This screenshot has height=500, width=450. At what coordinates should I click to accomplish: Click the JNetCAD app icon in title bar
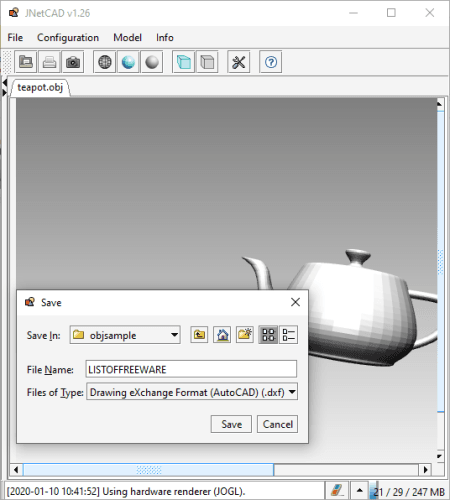click(x=14, y=13)
